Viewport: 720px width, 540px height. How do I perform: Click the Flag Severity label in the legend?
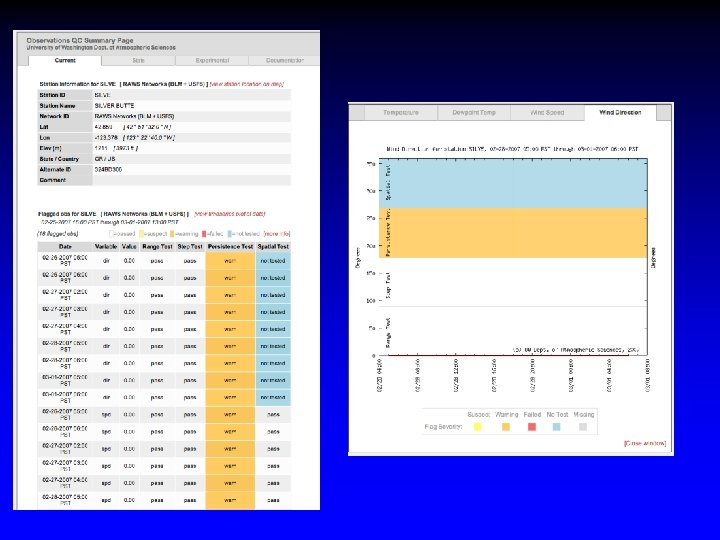pyautogui.click(x=443, y=427)
